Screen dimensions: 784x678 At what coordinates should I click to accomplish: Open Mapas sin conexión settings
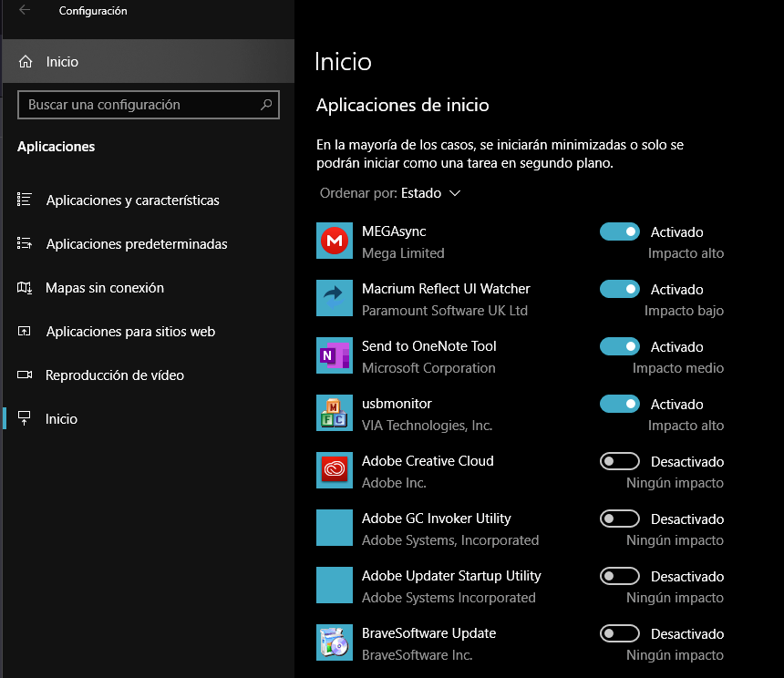(x=149, y=288)
